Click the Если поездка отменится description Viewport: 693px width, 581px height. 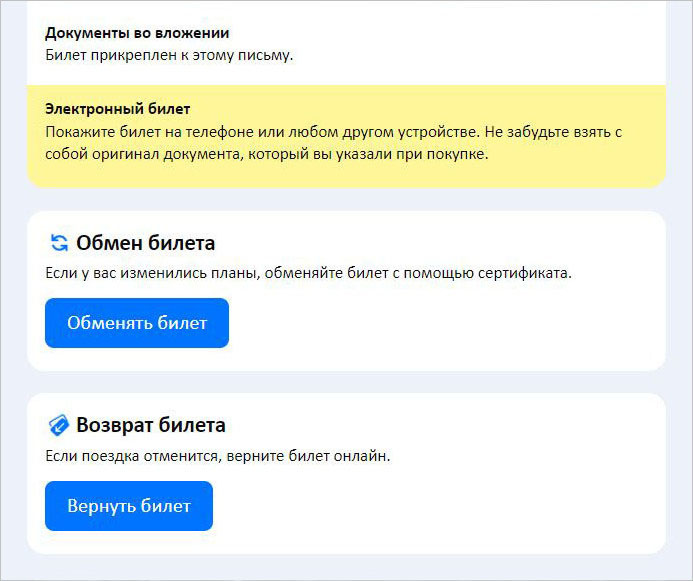tap(217, 456)
